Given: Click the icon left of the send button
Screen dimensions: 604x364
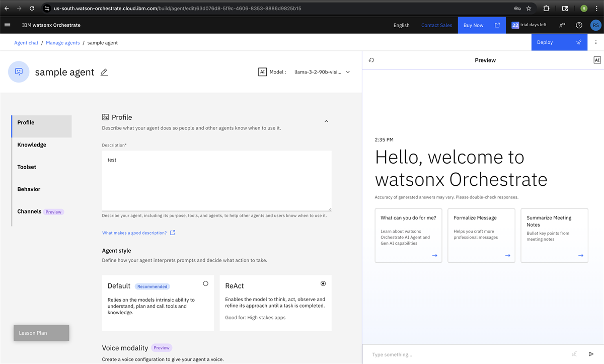Looking at the screenshot, I should point(575,354).
